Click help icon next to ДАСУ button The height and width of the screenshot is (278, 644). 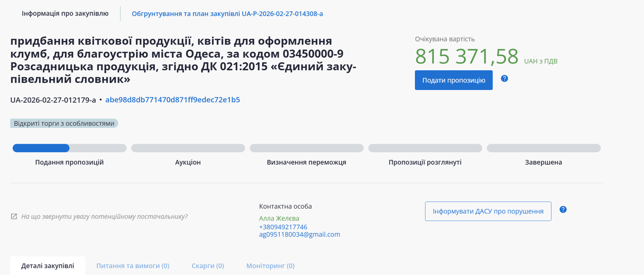(563, 210)
